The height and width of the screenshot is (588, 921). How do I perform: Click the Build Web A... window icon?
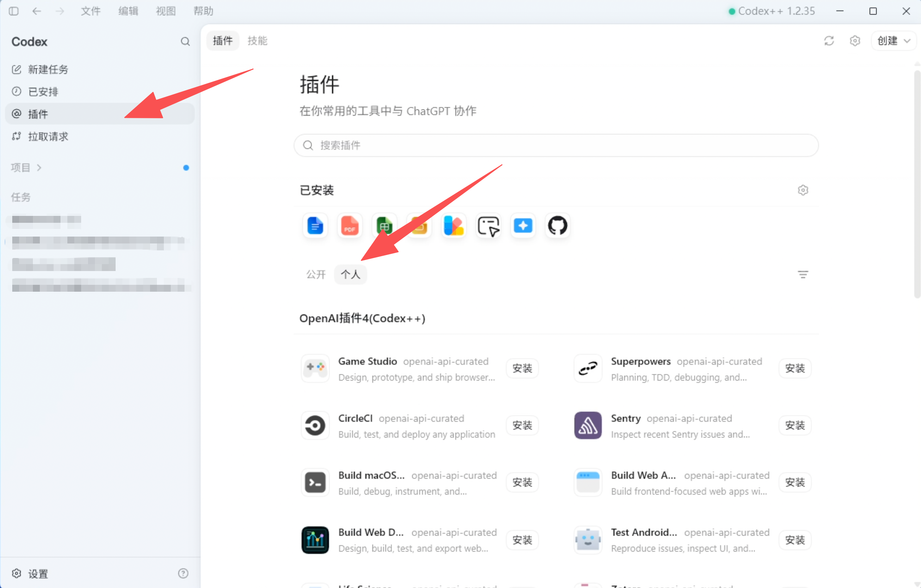[588, 482]
